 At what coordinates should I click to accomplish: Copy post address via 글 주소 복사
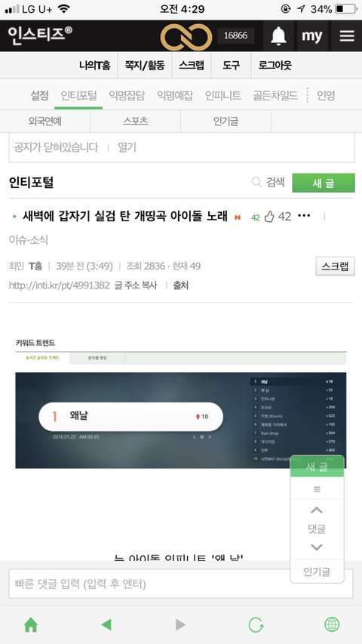(136, 285)
